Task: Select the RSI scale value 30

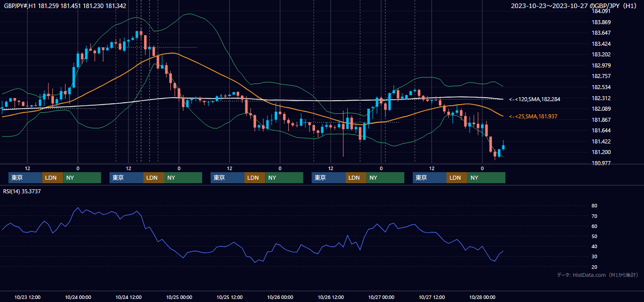Action: point(594,257)
